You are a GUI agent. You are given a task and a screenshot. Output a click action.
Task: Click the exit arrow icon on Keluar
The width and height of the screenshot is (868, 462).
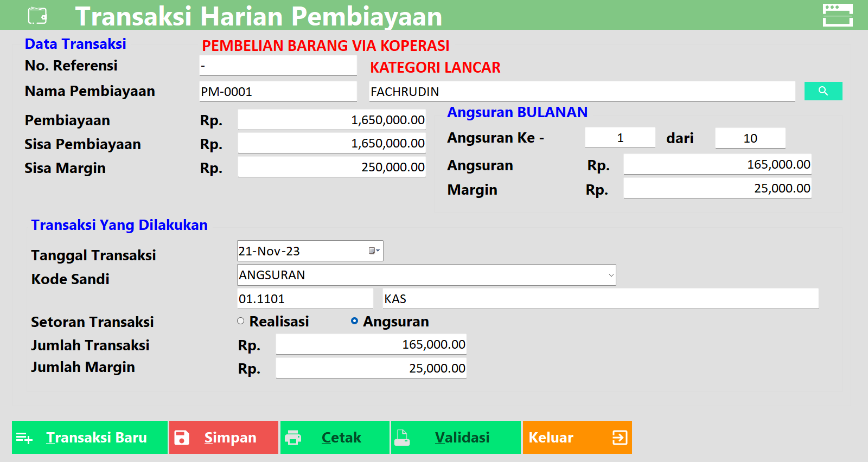[x=620, y=438]
